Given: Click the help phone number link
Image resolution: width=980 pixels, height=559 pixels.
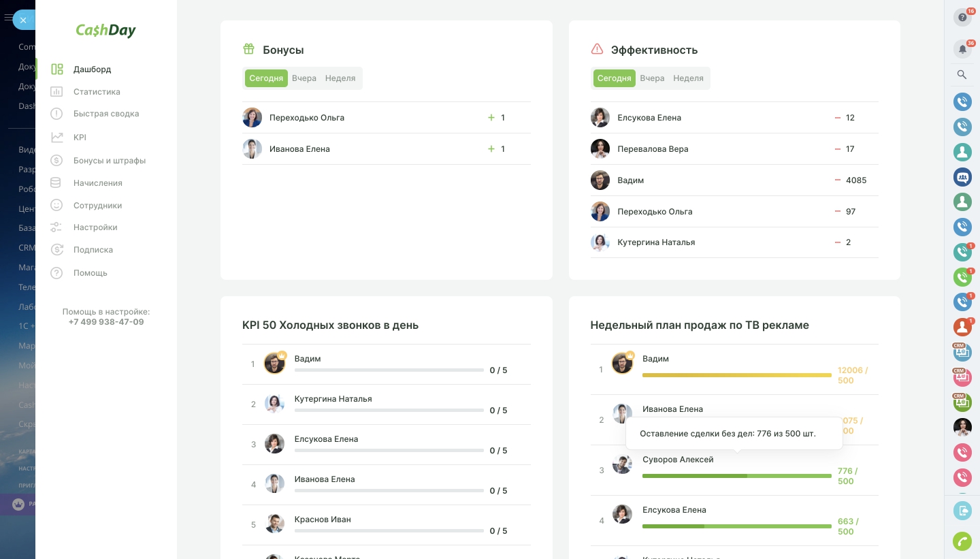Looking at the screenshot, I should pyautogui.click(x=106, y=322).
